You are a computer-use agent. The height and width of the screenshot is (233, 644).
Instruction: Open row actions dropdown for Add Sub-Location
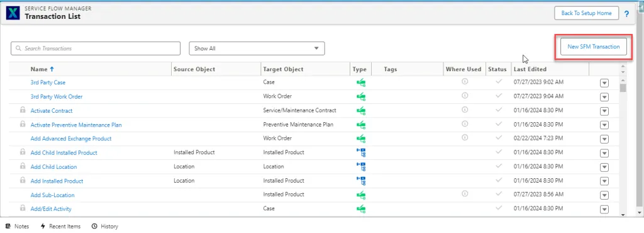tap(604, 195)
